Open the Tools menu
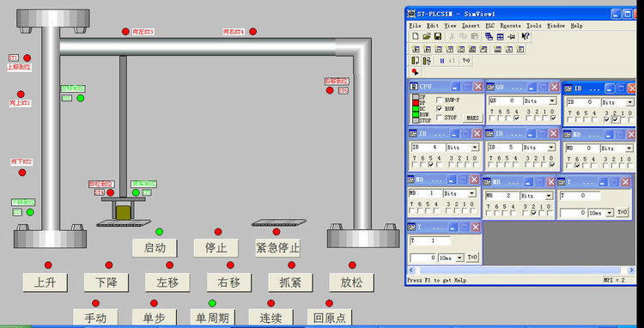This screenshot has width=644, height=328. coord(534,26)
